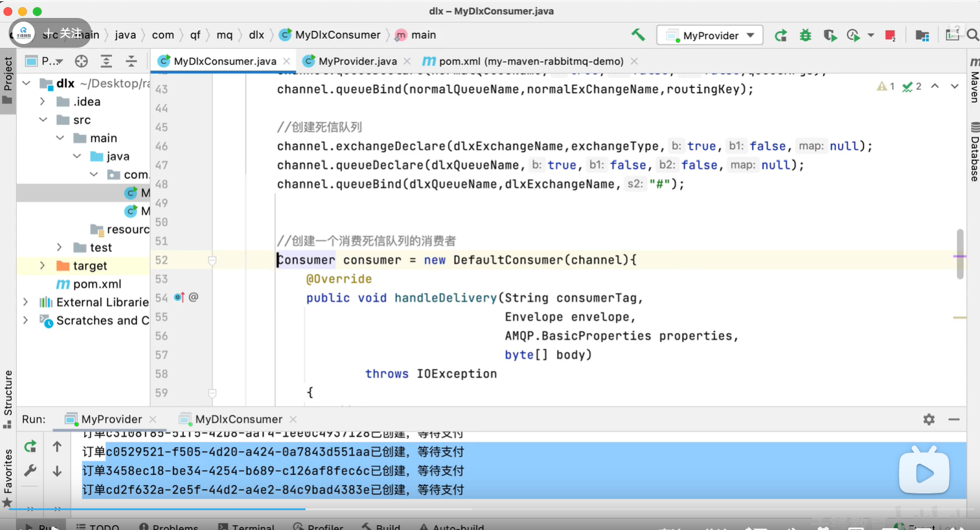Toggle the Maven tool window on the right edge

pos(974,80)
